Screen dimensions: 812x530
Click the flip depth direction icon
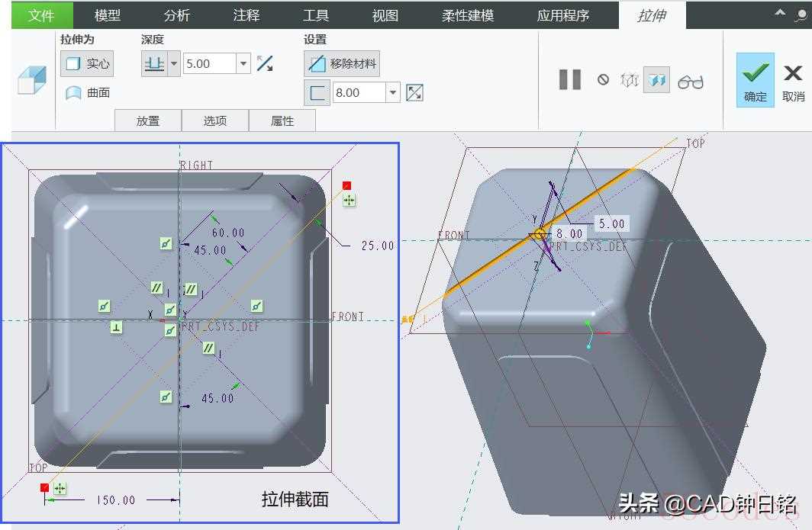(x=265, y=64)
